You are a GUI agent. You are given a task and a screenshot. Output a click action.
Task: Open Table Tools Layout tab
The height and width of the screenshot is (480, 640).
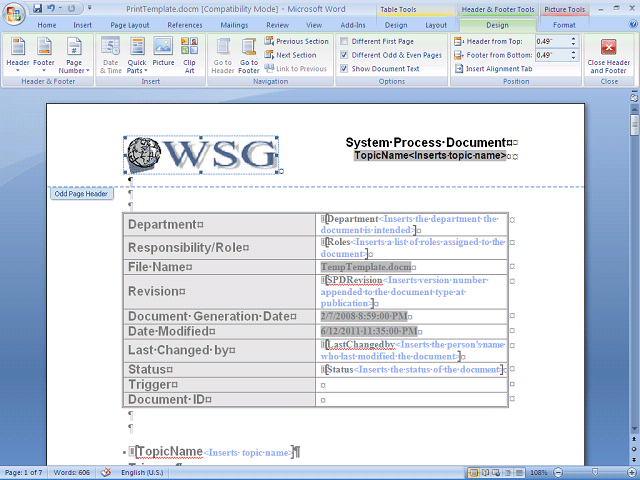[436, 25]
